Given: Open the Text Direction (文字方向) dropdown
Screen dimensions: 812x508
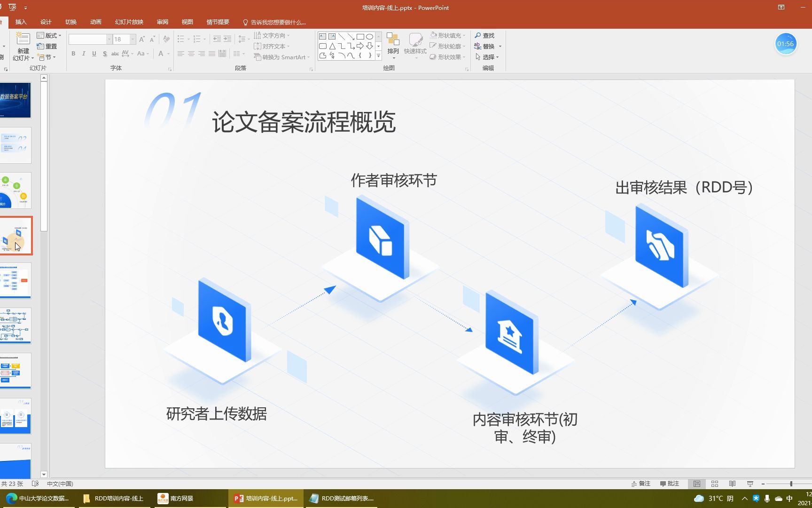Looking at the screenshot, I should (272, 35).
